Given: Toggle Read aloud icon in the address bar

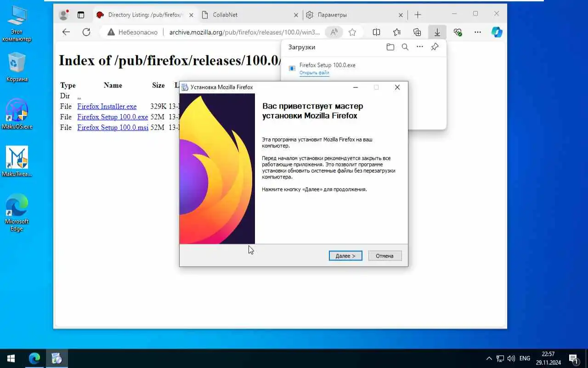Looking at the screenshot, I should pyautogui.click(x=334, y=32).
